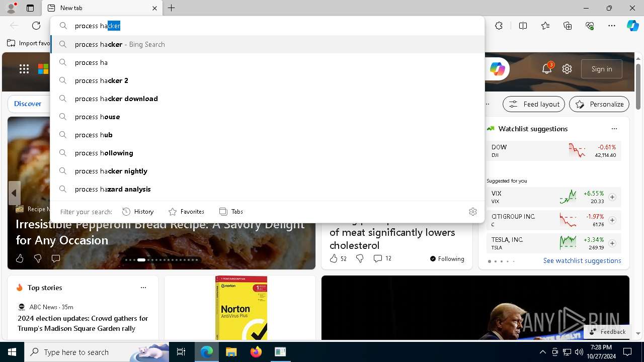Dislike the Pepperoni Bread story
This screenshot has height=362, width=644.
coord(38,258)
